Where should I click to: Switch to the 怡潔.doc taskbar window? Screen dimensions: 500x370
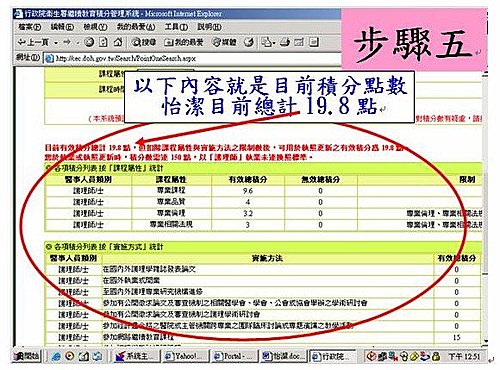coord(284,357)
